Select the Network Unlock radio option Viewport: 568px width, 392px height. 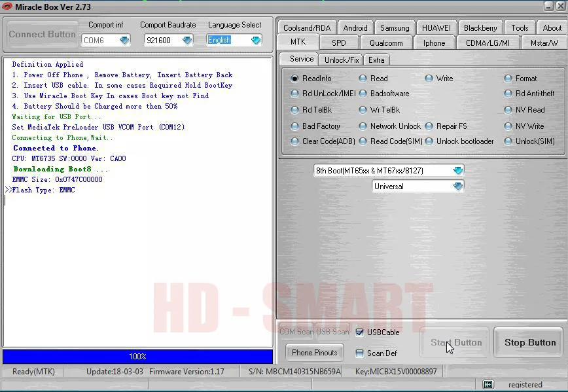363,126
